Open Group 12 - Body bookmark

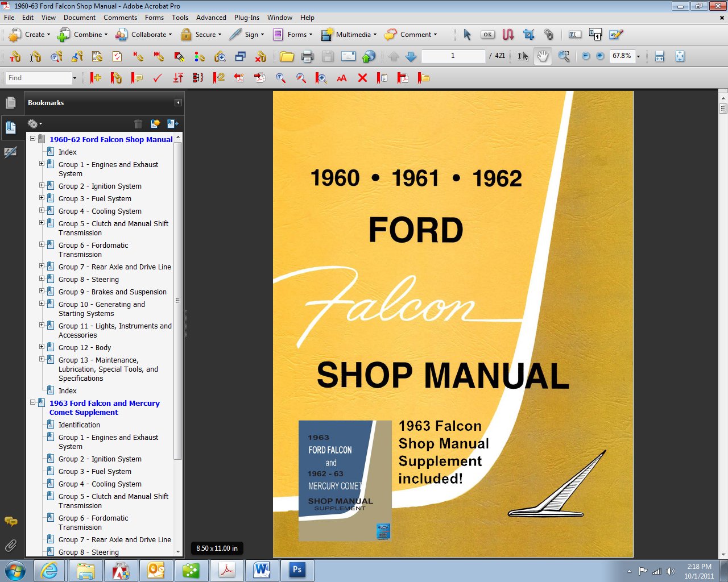(x=85, y=347)
